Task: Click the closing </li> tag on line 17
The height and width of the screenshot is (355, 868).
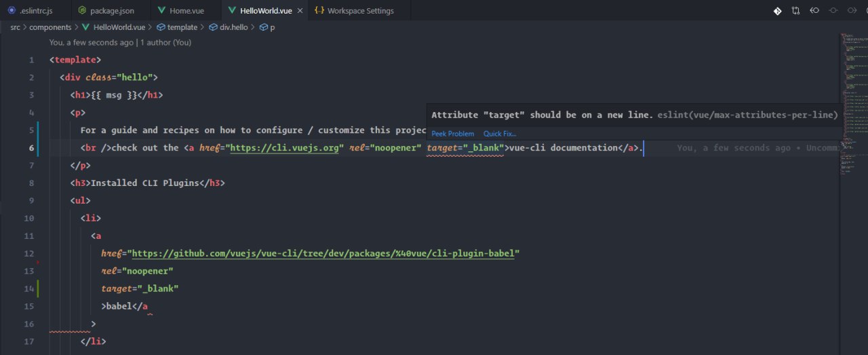Action: pos(94,341)
